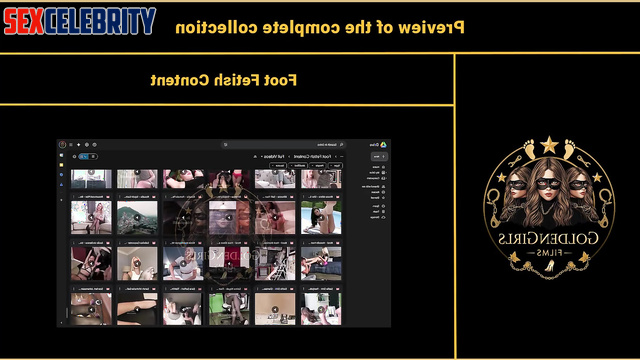
Task: Open the People filter dropdown chip
Action: pyautogui.click(x=318, y=166)
